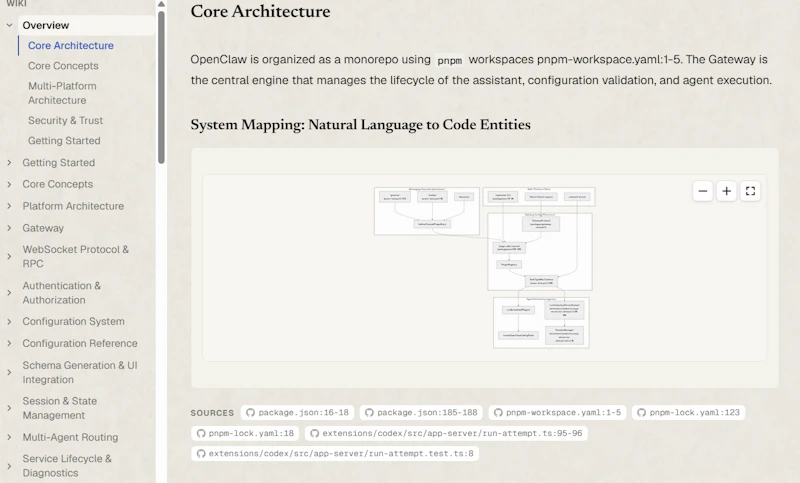Open Core Concepts sub-page under Overview
The height and width of the screenshot is (483, 800).
click(x=63, y=66)
